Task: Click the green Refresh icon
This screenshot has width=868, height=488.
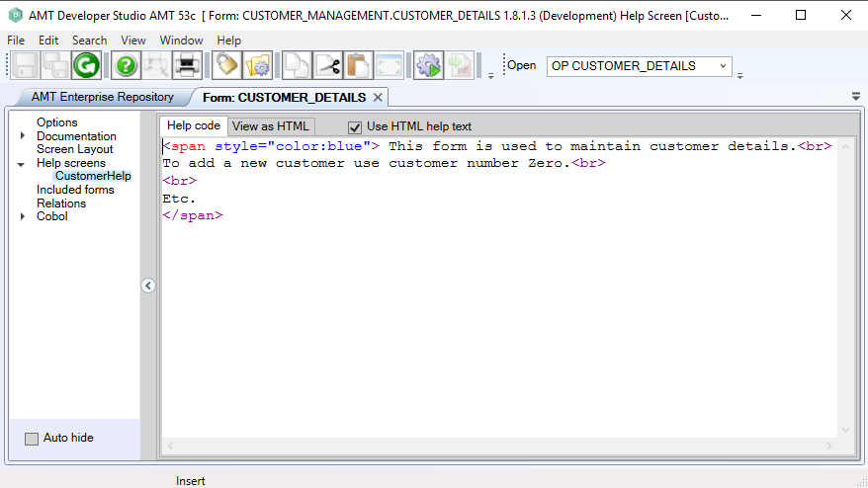Action: pos(86,66)
